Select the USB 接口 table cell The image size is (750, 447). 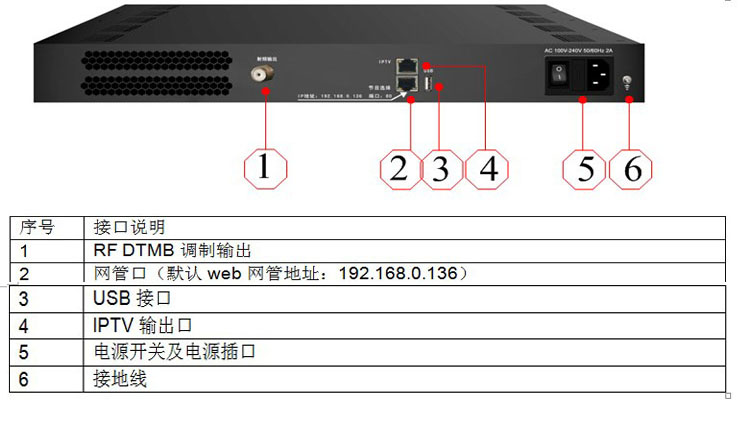(x=405, y=299)
